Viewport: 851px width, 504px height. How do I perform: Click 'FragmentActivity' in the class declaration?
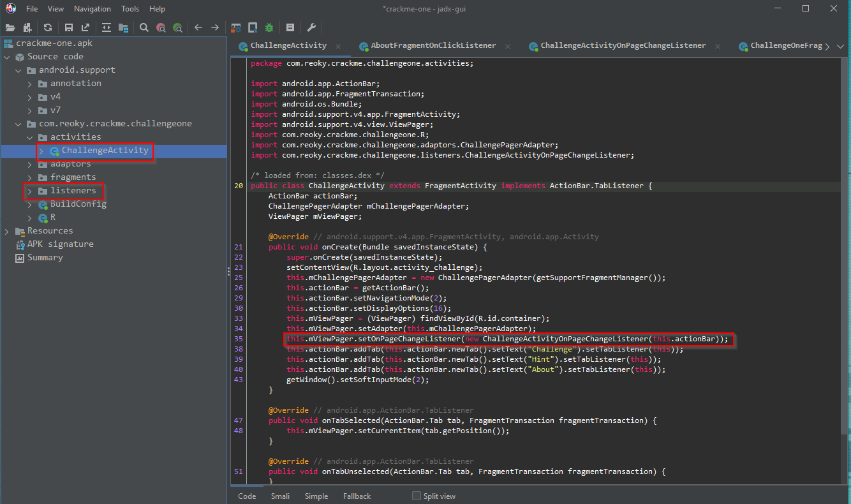[460, 186]
